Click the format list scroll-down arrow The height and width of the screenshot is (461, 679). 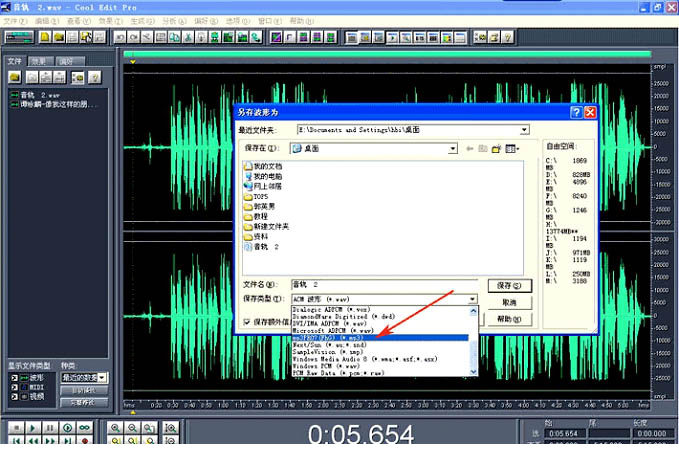(x=473, y=371)
